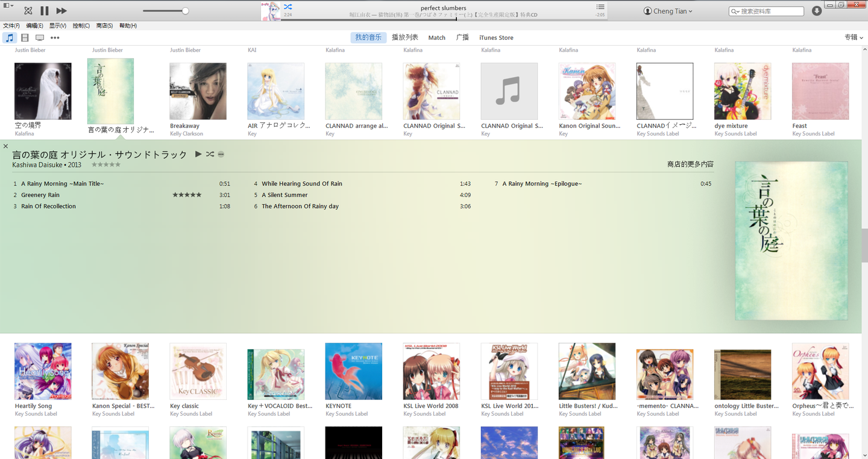Open the 显示(V) menu
The width and height of the screenshot is (868, 459).
pyautogui.click(x=58, y=26)
